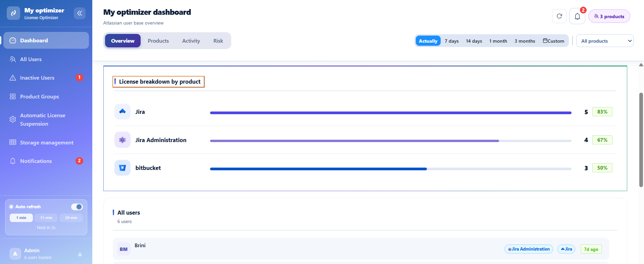This screenshot has width=644, height=264.
Task: Switch to the Products tab
Action: pos(158,41)
